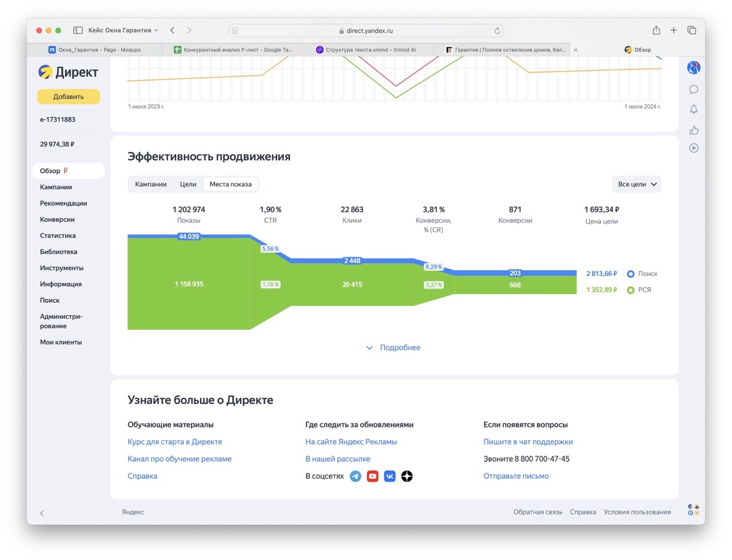732x560 pixels.
Task: Open the На сайте Яндекс Рекламы link
Action: pos(351,442)
